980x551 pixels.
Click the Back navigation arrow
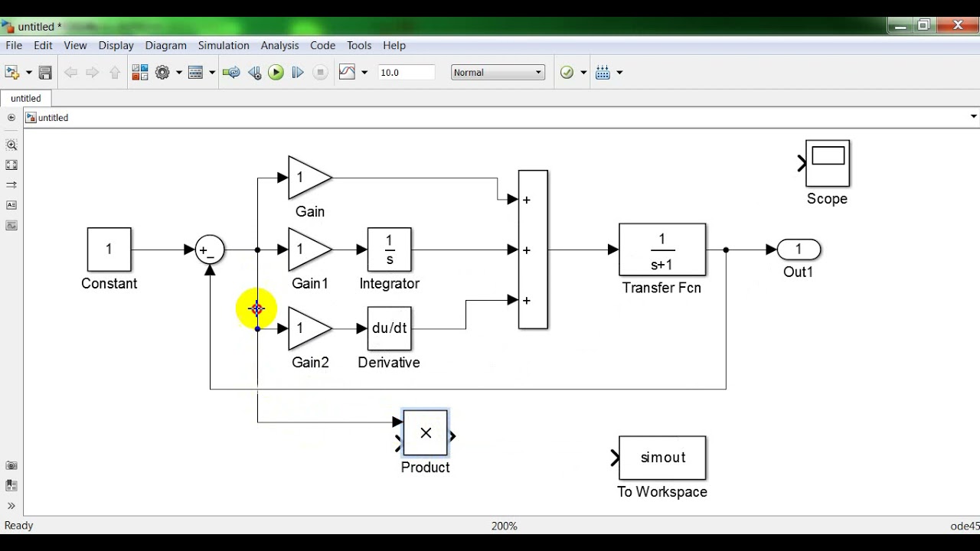(x=70, y=73)
